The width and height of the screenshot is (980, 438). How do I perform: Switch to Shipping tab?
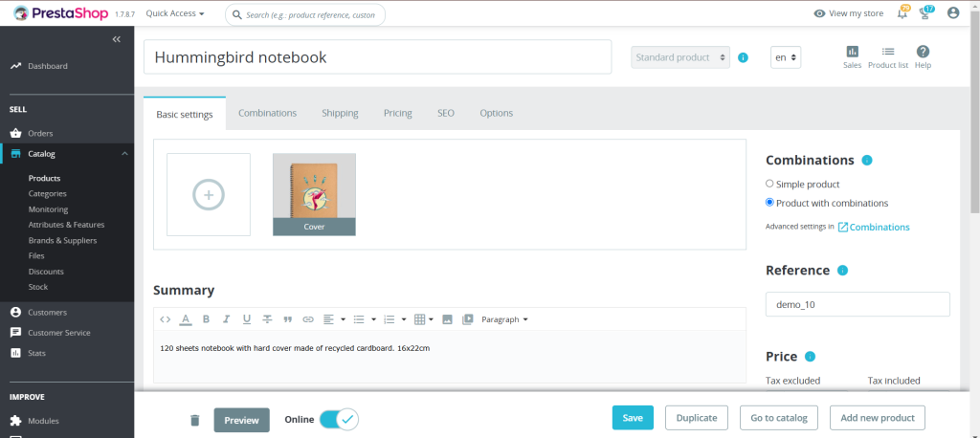[340, 113]
